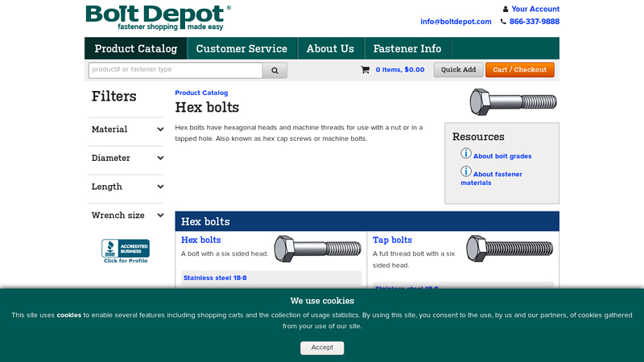
Task: Open the Product Catalog menu
Action: click(x=136, y=48)
